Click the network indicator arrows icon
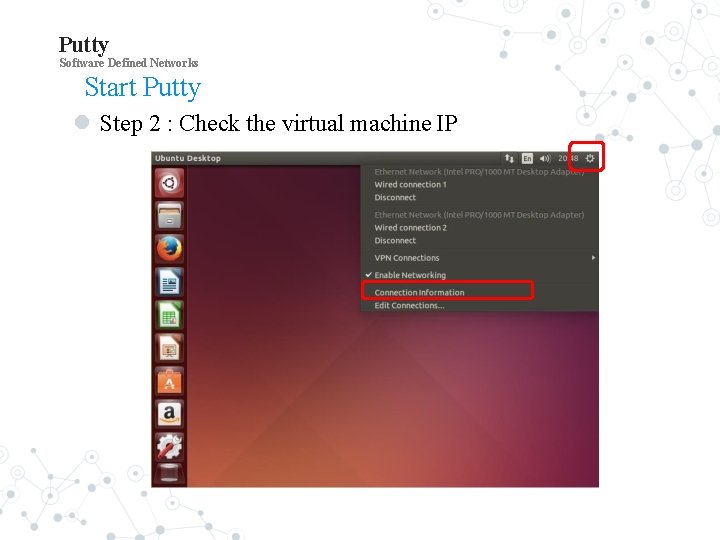The image size is (720, 540). pos(509,158)
